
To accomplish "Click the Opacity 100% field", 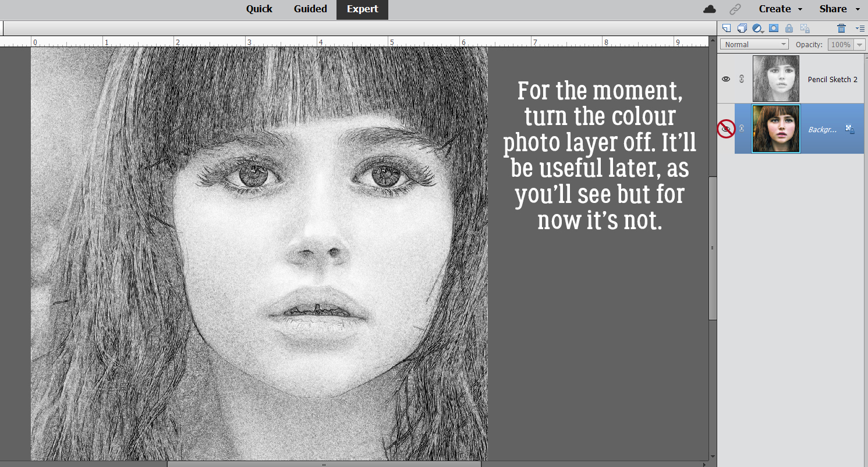I will [x=840, y=45].
